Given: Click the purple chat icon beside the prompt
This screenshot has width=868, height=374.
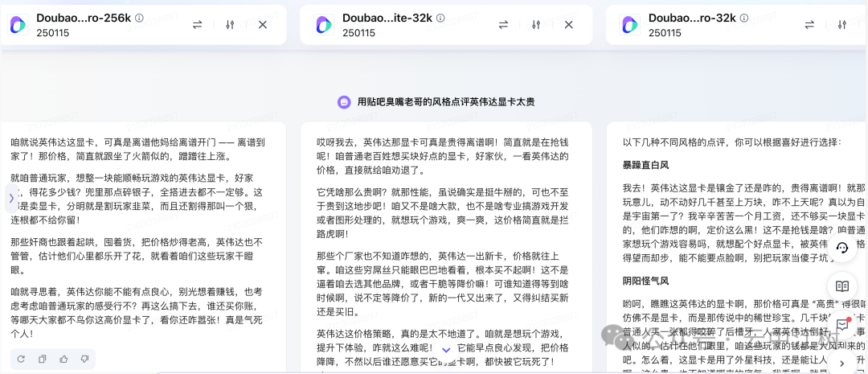Looking at the screenshot, I should click(344, 102).
